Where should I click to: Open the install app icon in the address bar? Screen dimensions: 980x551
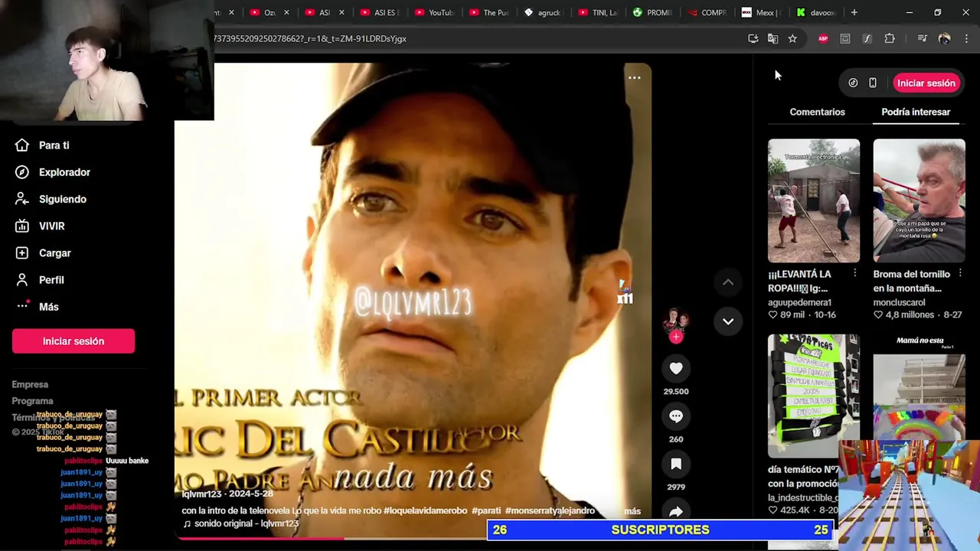coord(753,38)
